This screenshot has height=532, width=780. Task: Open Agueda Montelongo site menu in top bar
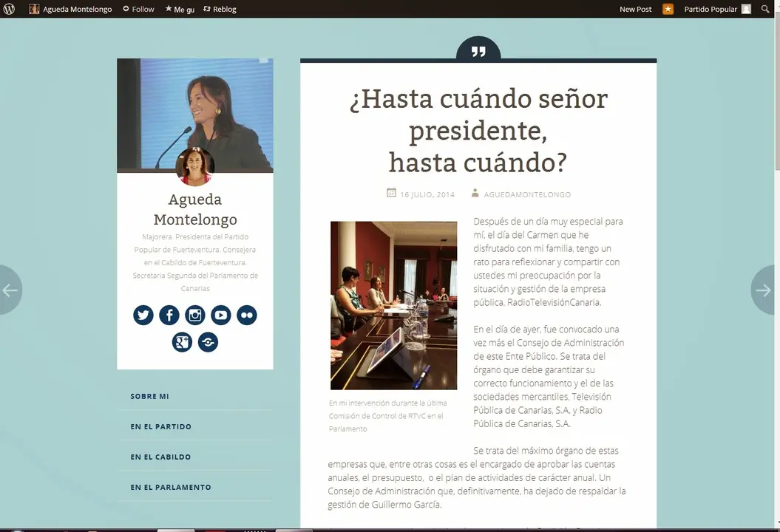[72, 9]
